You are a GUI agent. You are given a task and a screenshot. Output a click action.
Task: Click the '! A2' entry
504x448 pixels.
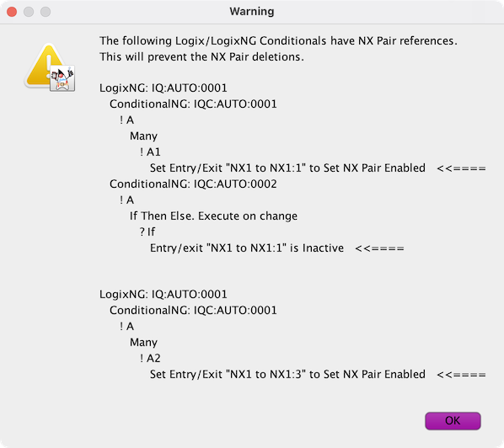150,359
